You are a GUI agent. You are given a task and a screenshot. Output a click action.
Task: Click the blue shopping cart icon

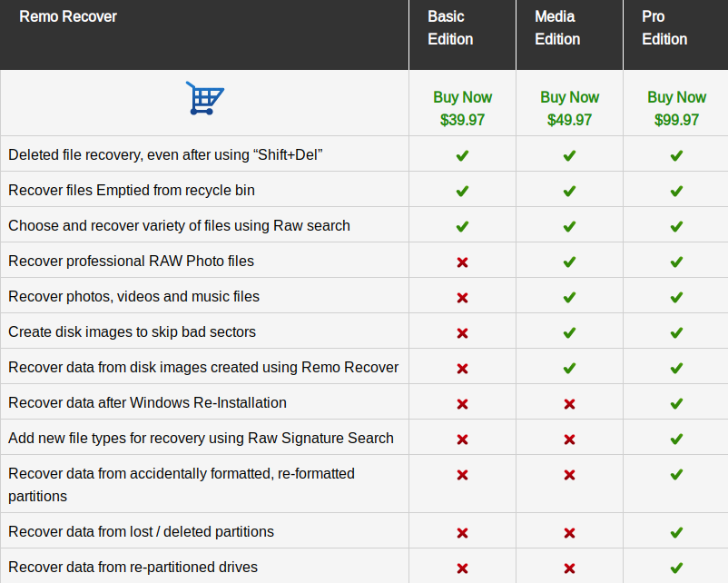pos(205,98)
